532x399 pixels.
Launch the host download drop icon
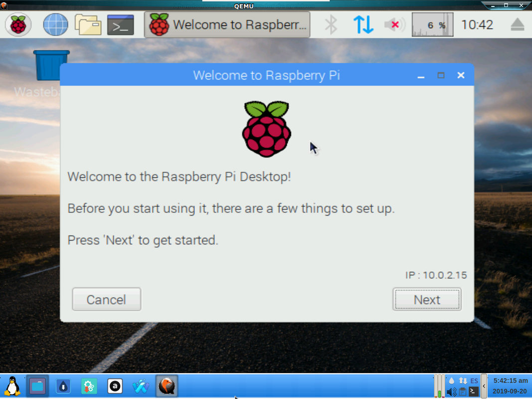click(63, 386)
